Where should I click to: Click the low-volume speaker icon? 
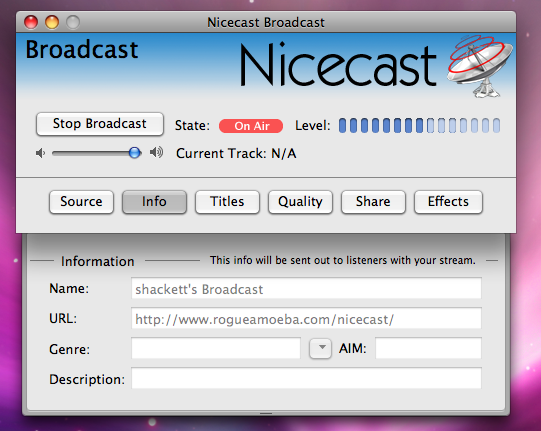point(40,153)
